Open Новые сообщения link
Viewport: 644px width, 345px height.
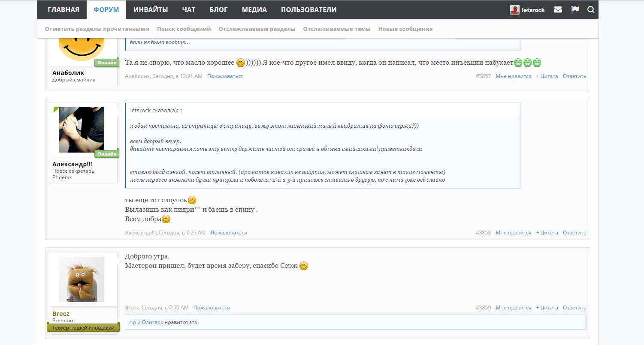[405, 29]
